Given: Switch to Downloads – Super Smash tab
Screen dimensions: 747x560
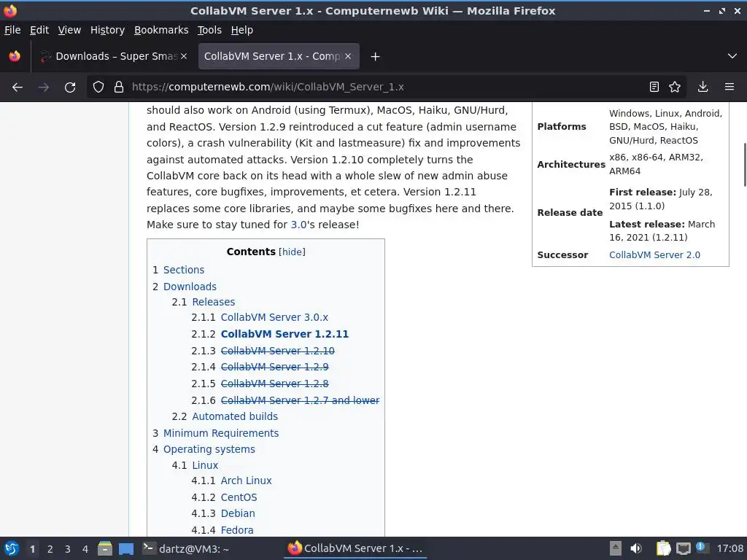Looking at the screenshot, I should [x=115, y=56].
